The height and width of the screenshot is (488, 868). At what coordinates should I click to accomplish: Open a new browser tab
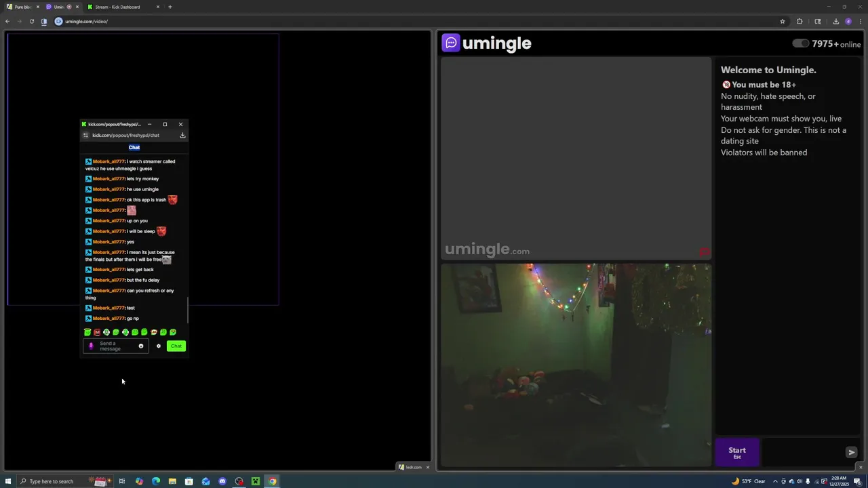[170, 7]
